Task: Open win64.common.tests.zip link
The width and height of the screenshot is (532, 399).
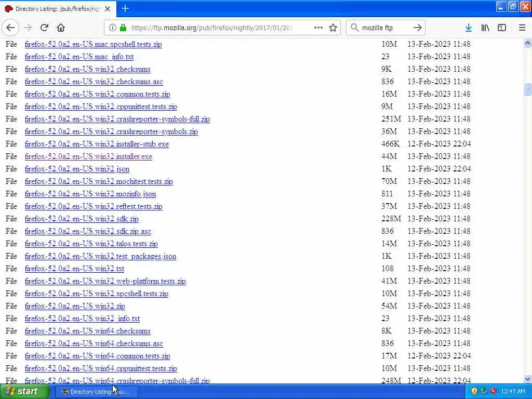Action: click(97, 356)
